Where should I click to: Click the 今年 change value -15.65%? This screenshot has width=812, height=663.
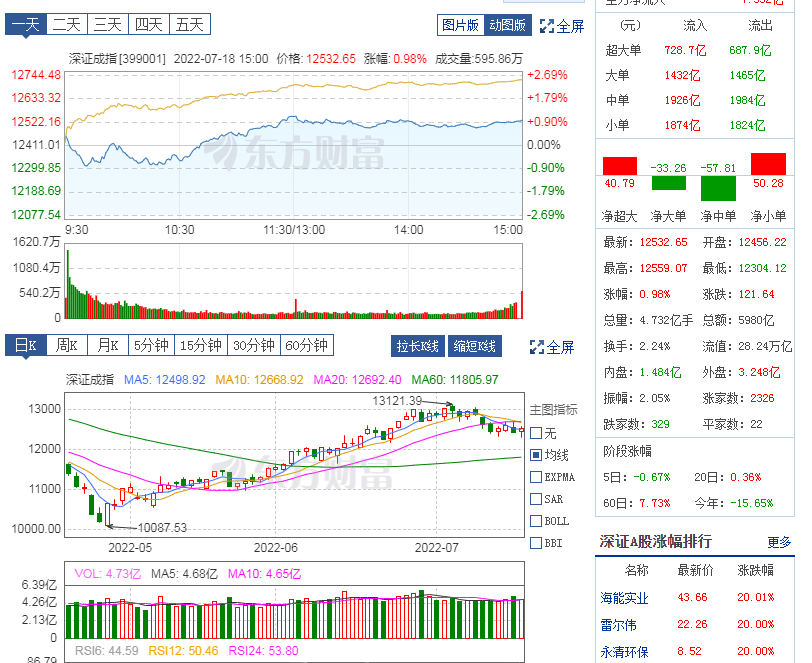point(751,503)
